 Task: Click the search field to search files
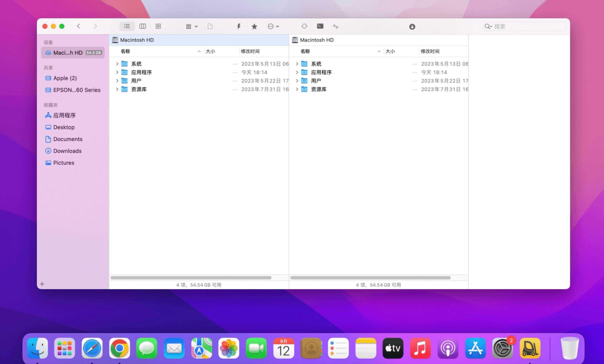click(x=525, y=26)
